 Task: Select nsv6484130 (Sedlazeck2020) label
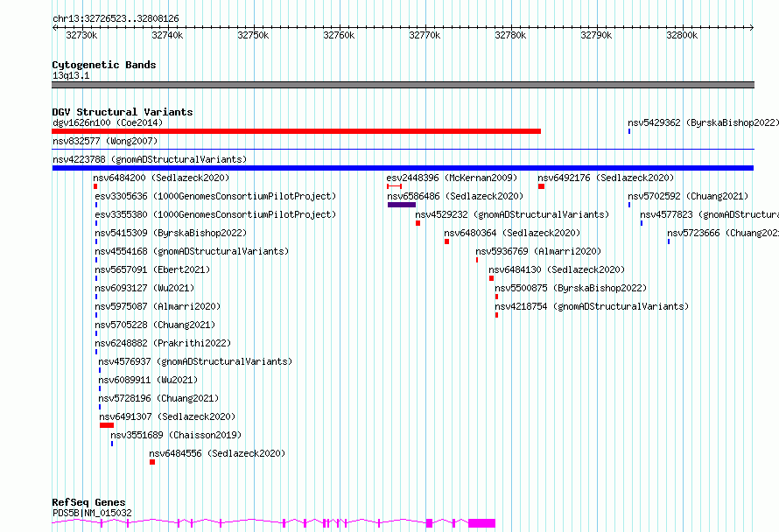pos(557,269)
